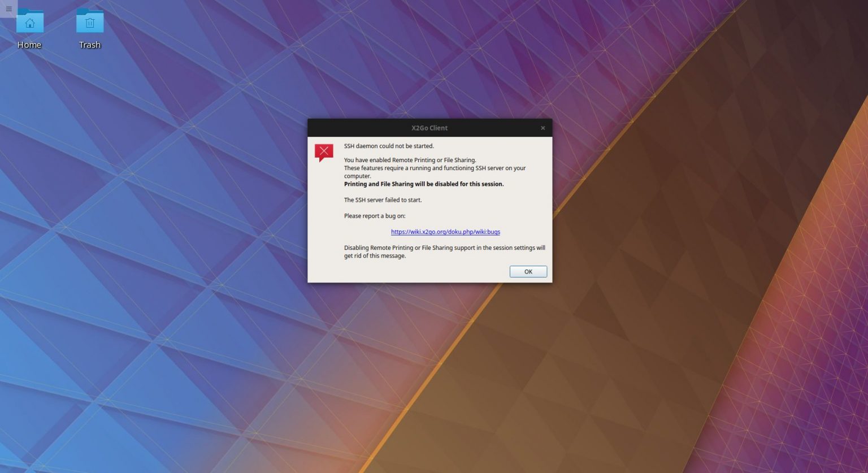Close the X2Go Client dialog with the X
This screenshot has width=868, height=473.
pos(542,128)
